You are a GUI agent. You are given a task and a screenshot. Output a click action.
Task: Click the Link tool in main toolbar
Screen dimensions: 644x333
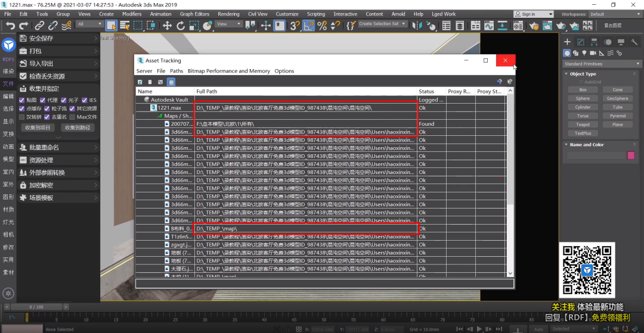[x=39, y=26]
